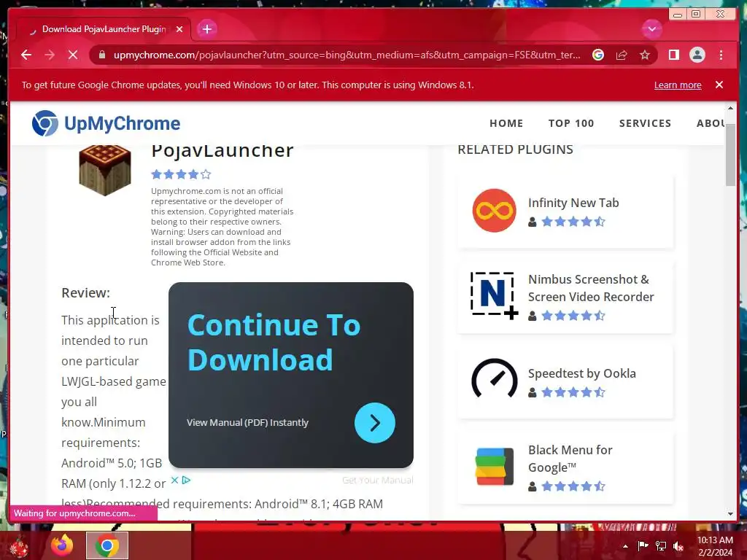Click View Manual (PDF) Instantly text
747x560 pixels.
tap(247, 422)
